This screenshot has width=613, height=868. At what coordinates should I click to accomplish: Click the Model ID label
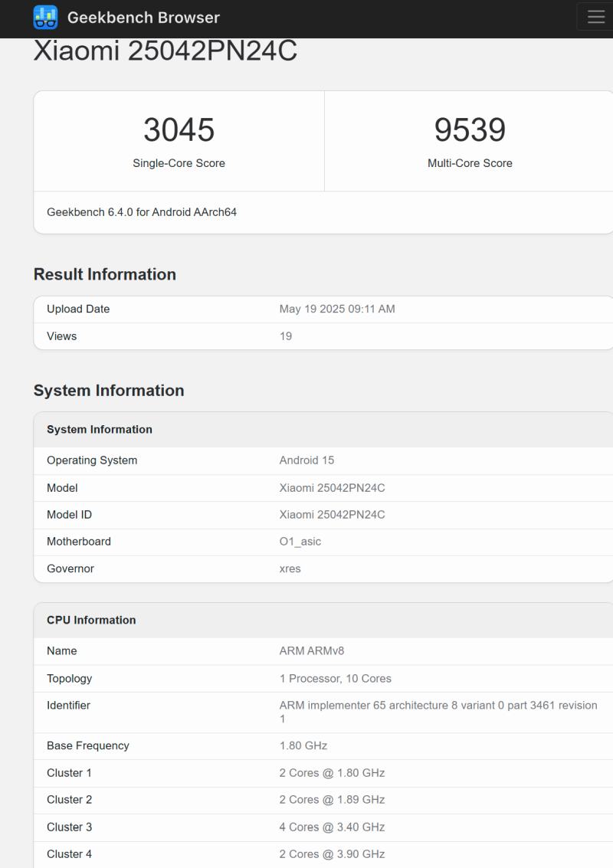pos(69,515)
